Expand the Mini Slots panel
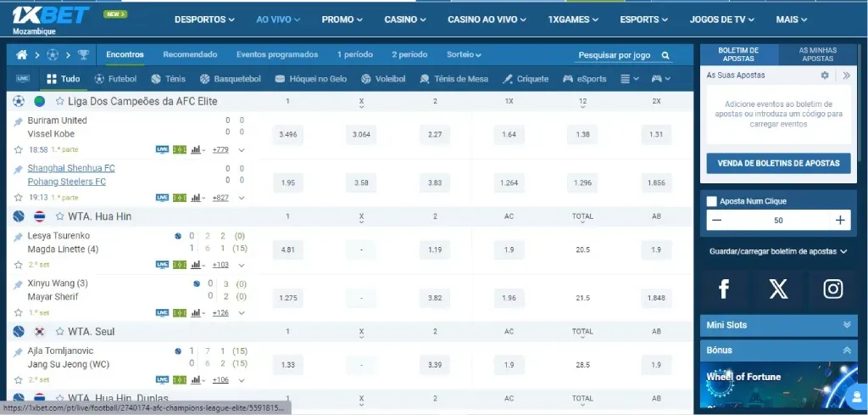The image size is (868, 415). (x=778, y=325)
